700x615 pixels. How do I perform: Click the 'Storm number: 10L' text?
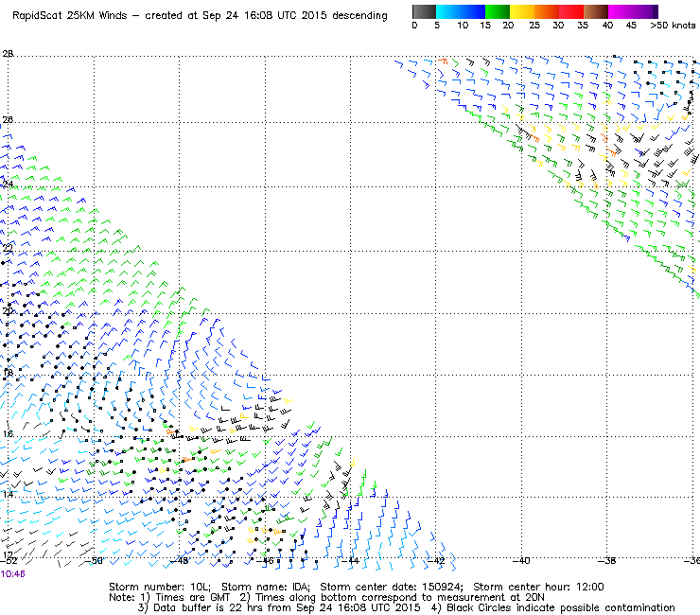(159, 587)
